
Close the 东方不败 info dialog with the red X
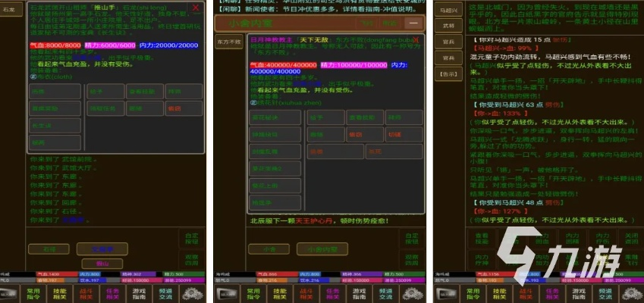tap(416, 40)
